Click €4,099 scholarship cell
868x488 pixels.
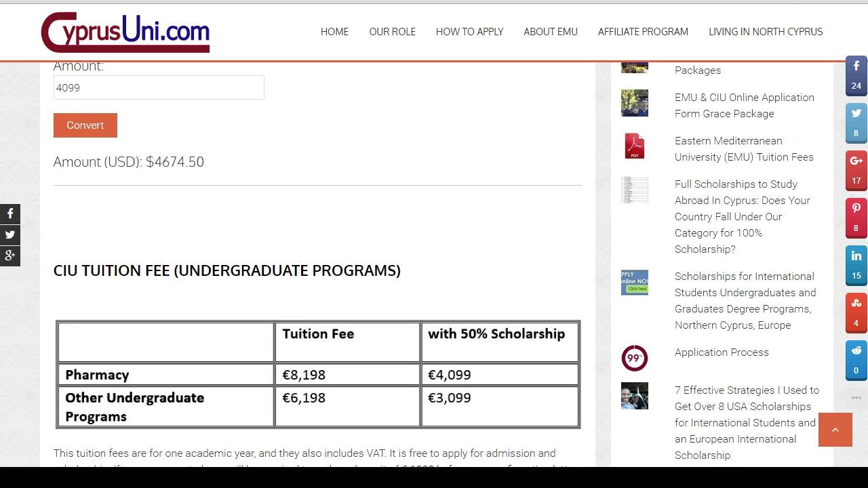point(500,375)
